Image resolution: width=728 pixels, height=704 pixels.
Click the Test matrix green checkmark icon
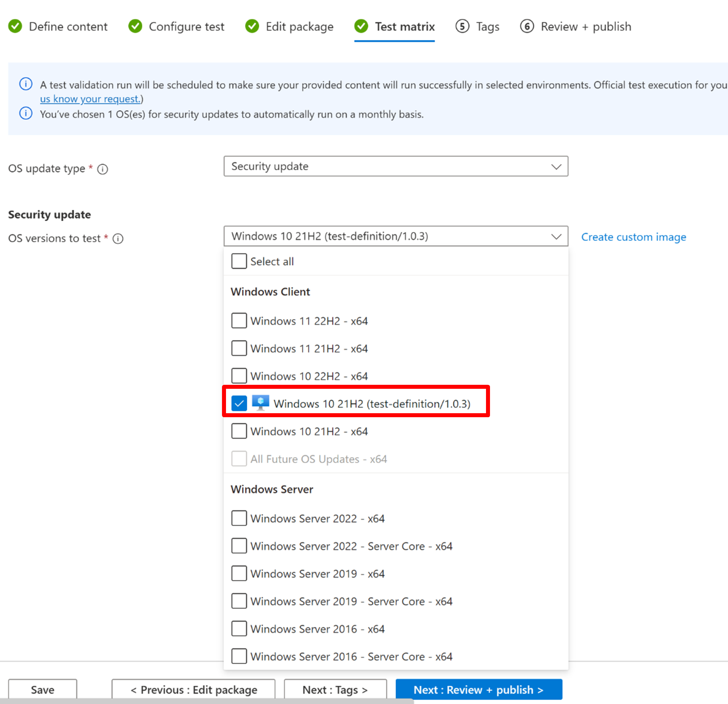(361, 26)
